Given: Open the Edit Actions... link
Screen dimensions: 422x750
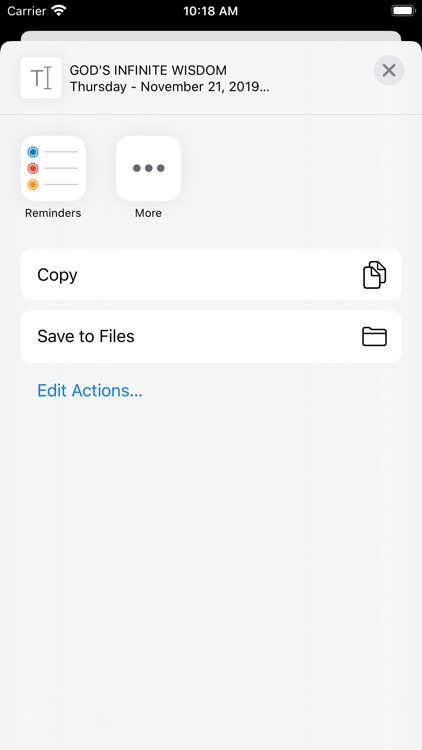Looking at the screenshot, I should tap(90, 391).
